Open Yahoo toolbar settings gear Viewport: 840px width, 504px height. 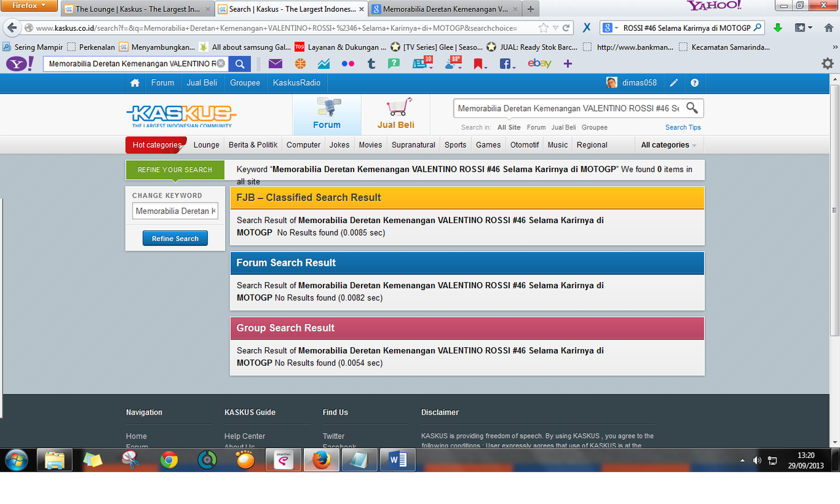[828, 64]
